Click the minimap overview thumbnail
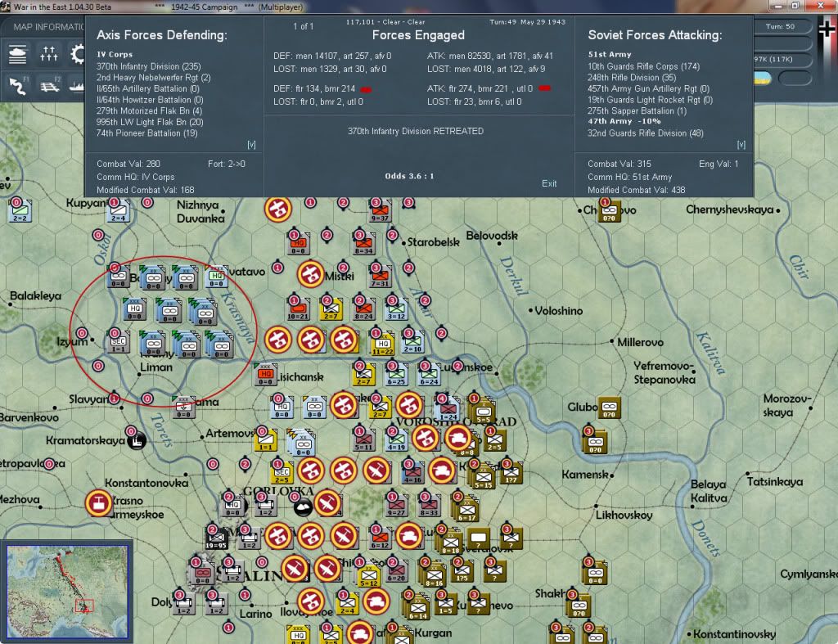This screenshot has width=838, height=644. [67, 592]
